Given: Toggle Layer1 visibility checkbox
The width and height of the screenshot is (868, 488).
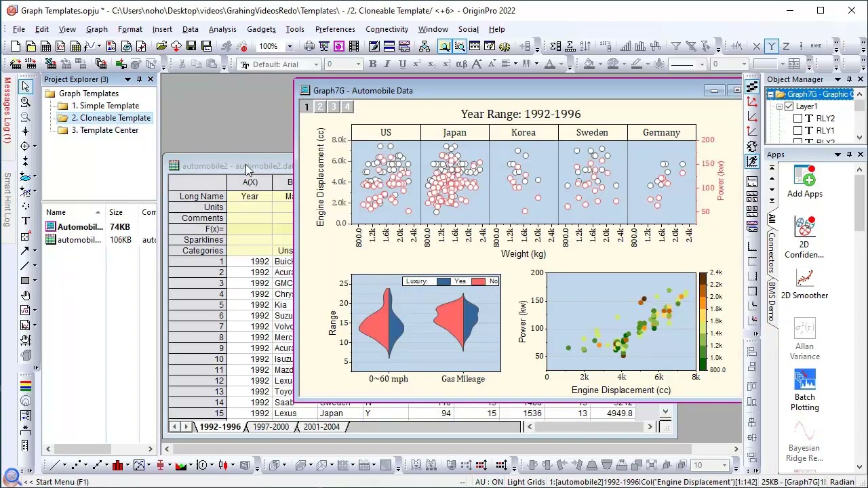Looking at the screenshot, I should coord(789,106).
